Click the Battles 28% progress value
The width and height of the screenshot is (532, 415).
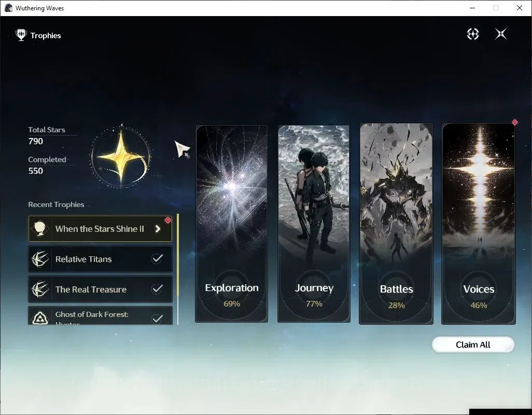[x=396, y=306]
